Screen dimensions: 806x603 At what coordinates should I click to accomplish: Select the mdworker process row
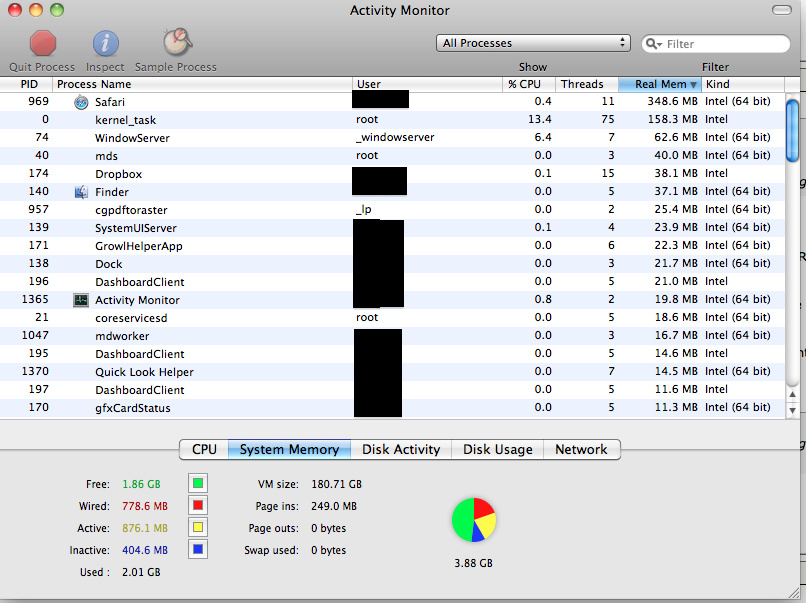coord(393,336)
